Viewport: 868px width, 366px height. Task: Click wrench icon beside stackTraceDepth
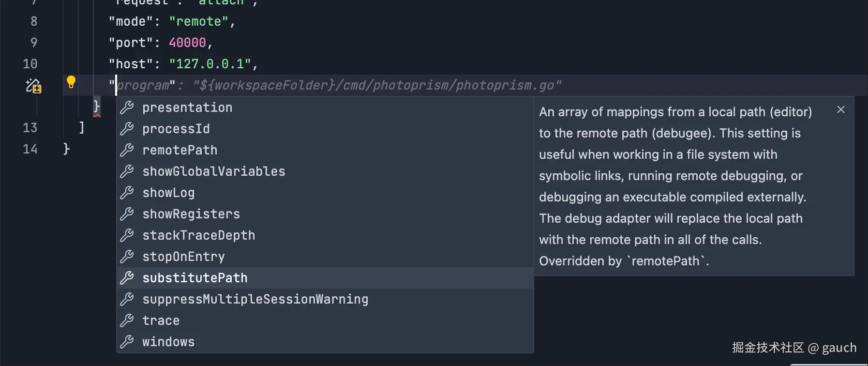127,235
